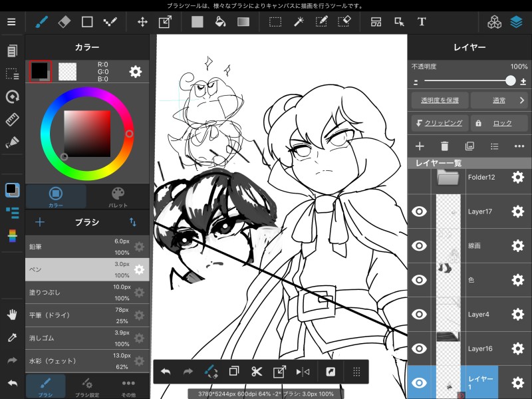Viewport: 532px width, 399px height.
Task: Select the polyline dot tool
Action: click(110, 22)
